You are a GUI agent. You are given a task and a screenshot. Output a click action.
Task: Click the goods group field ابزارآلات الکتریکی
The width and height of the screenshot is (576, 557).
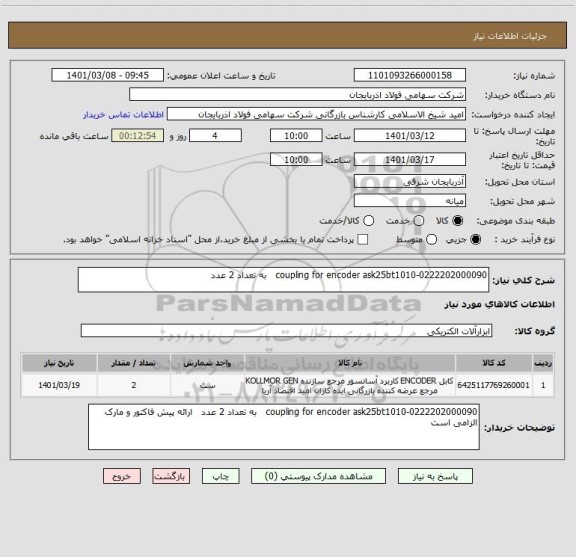(x=286, y=331)
